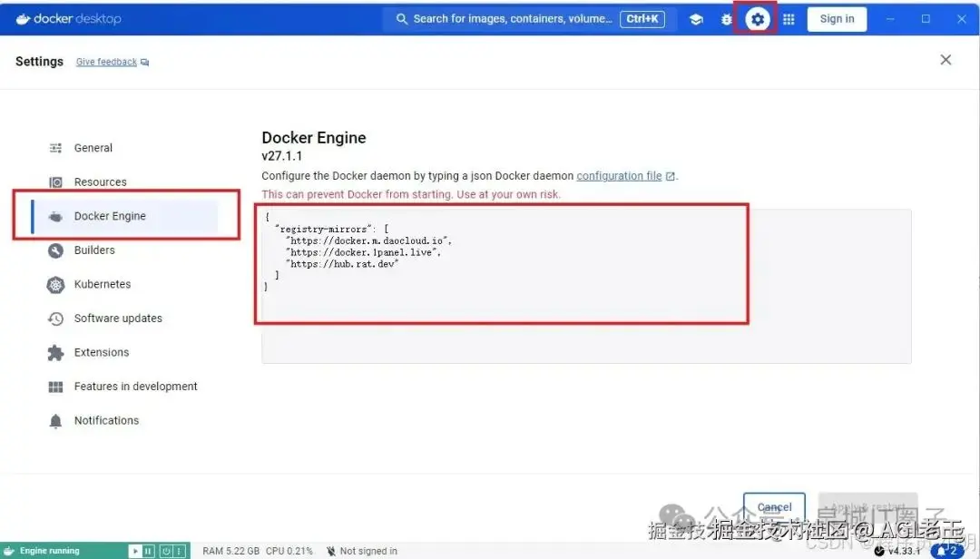980x559 pixels.
Task: Click the hub.rat.dev mirror line
Action: 342,264
